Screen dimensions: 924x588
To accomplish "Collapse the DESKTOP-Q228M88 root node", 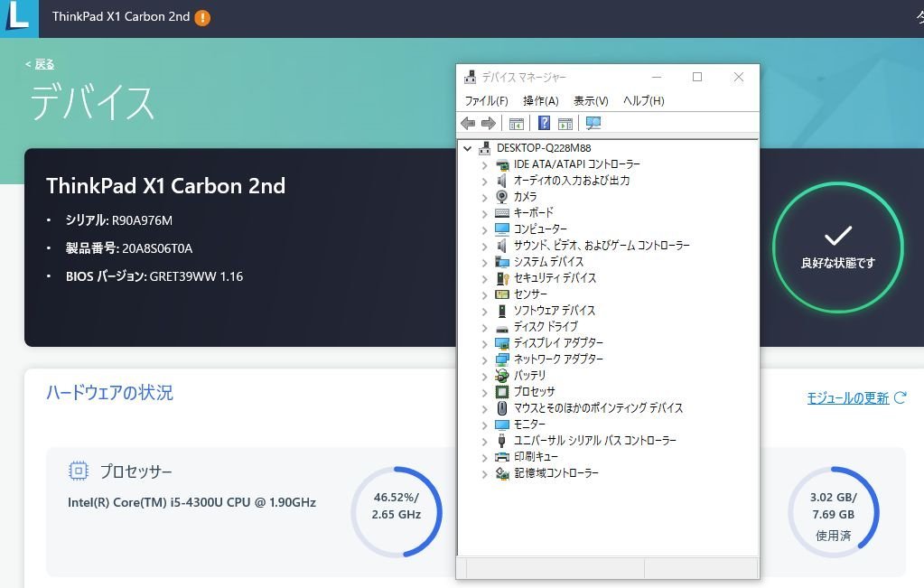I will click(x=467, y=148).
